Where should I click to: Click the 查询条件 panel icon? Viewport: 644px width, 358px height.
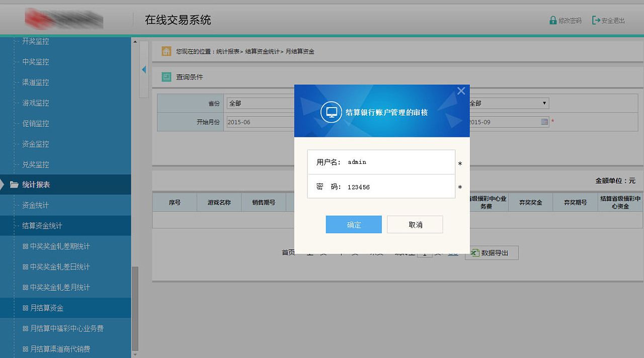pos(167,77)
